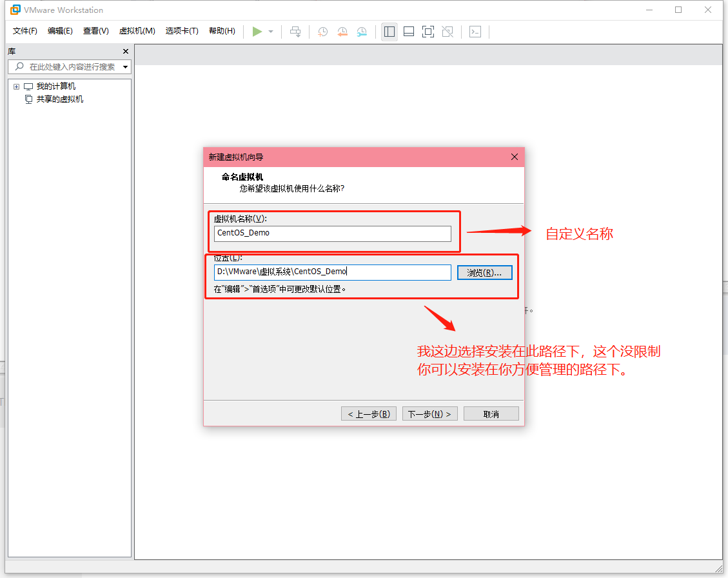728x578 pixels.
Task: Click the 浏览(R)... button
Action: 485,273
